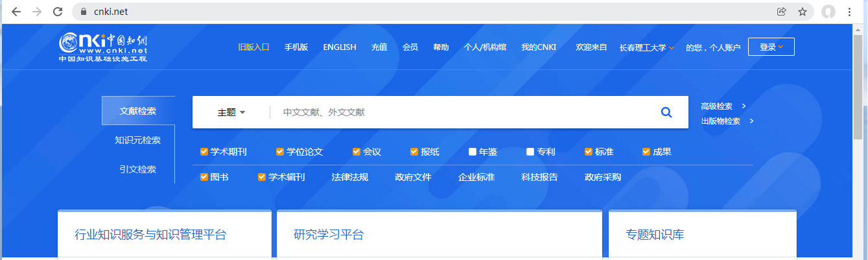The image size is (868, 260).
Task: Uncheck the 学术辑刊 checkbox
Action: (x=262, y=177)
